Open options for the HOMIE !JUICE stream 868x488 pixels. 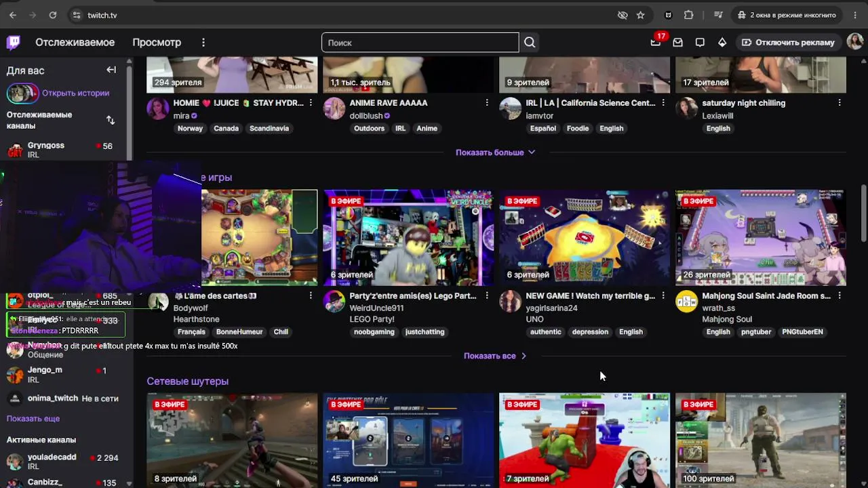click(x=311, y=103)
